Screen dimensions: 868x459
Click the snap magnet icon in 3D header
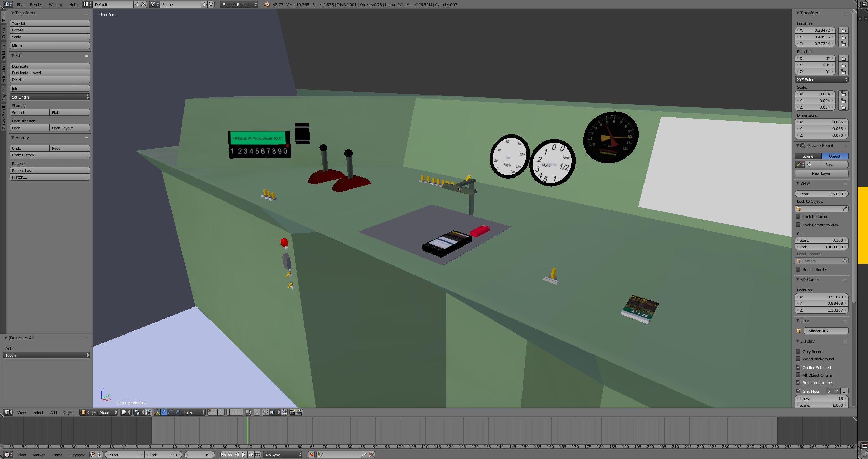[265, 412]
